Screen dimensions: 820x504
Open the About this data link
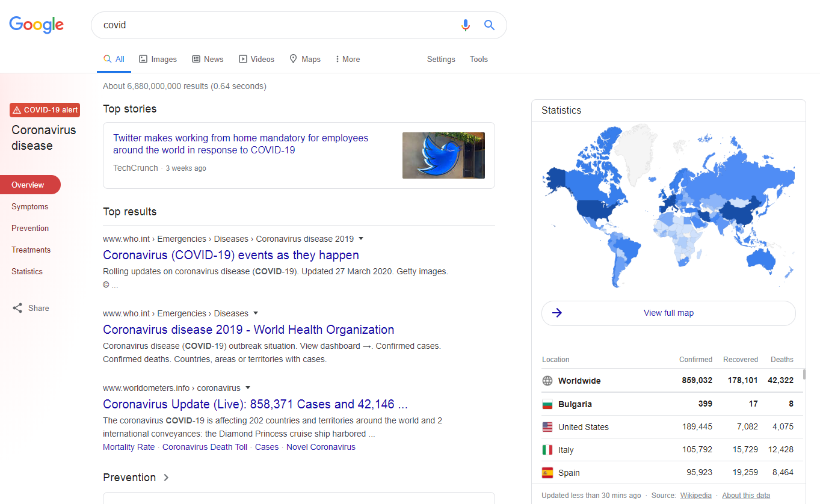(746, 496)
